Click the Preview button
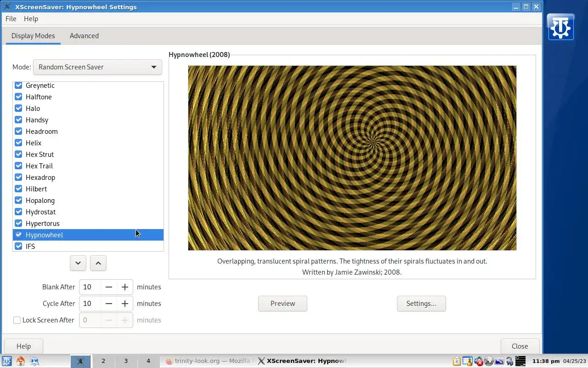This screenshot has width=588, height=368. click(x=283, y=304)
